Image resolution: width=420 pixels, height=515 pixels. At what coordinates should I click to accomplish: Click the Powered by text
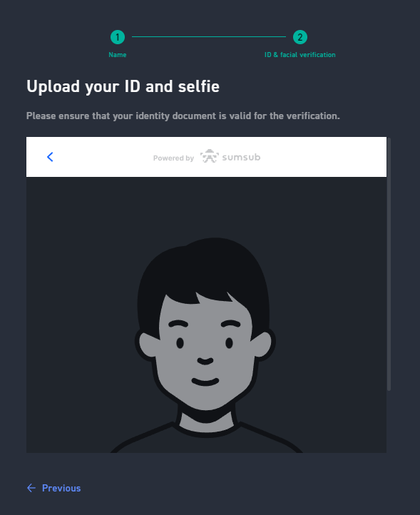pos(173,158)
